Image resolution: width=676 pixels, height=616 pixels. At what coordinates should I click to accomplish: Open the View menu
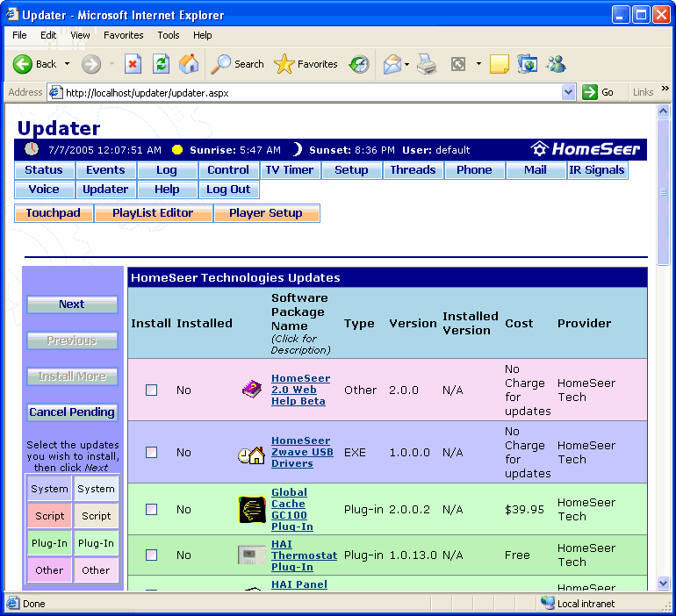point(80,35)
